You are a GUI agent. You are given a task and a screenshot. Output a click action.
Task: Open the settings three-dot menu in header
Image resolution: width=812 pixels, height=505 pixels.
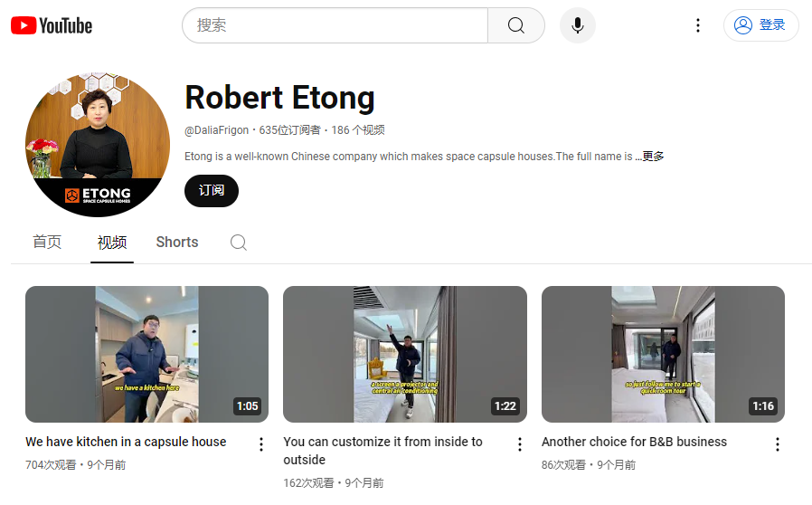pyautogui.click(x=697, y=25)
